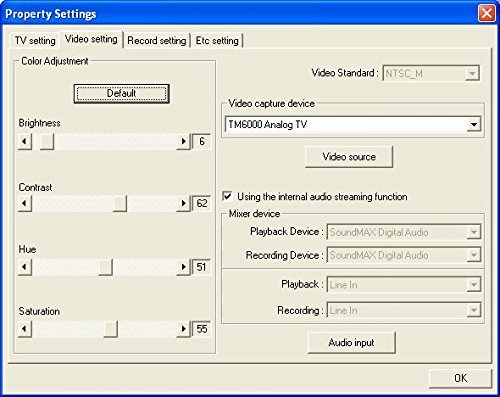
Task: Increase Contrast with the right arrow
Action: tap(183, 203)
